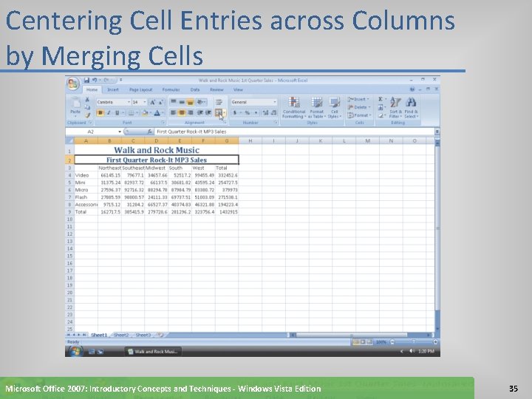Open Cells group Insert dropdown
Screen dimensions: 532x399
click(x=358, y=99)
